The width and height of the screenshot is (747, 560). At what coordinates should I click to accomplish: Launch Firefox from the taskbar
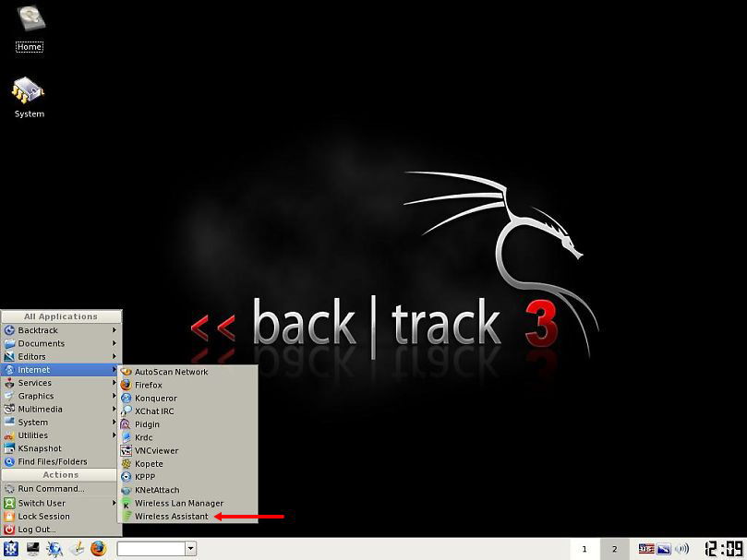99,549
